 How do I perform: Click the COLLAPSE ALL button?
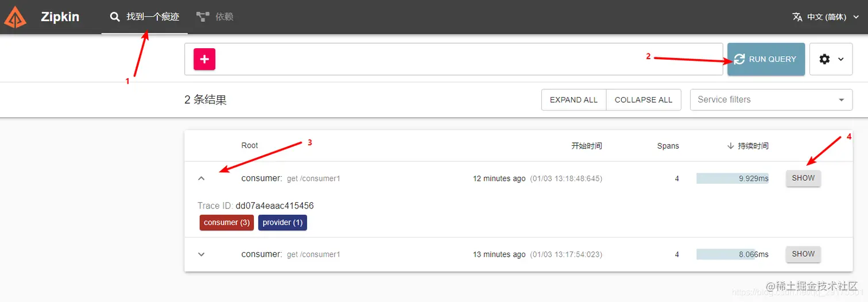644,100
